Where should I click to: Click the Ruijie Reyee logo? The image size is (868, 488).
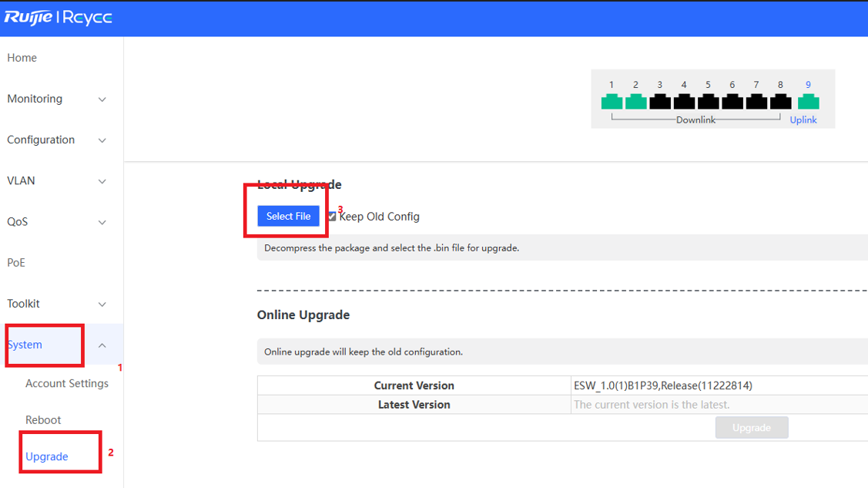coord(58,18)
